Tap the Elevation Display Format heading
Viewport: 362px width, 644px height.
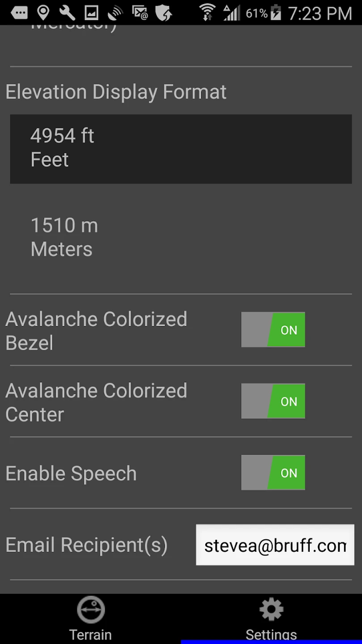(116, 92)
